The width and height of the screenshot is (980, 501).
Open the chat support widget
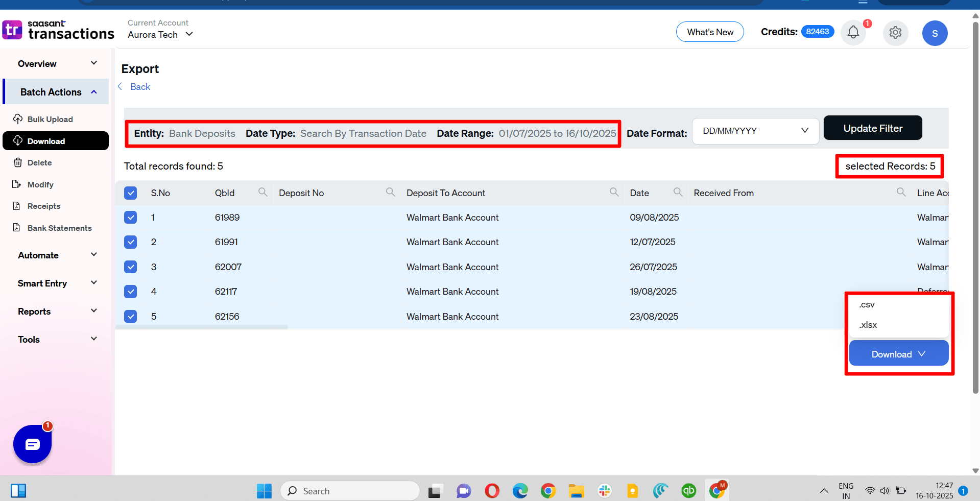(32, 444)
